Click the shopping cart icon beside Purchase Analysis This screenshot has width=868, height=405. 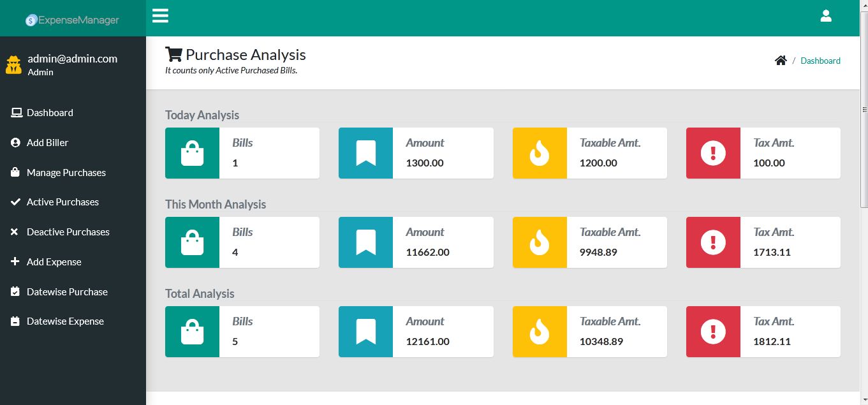173,54
